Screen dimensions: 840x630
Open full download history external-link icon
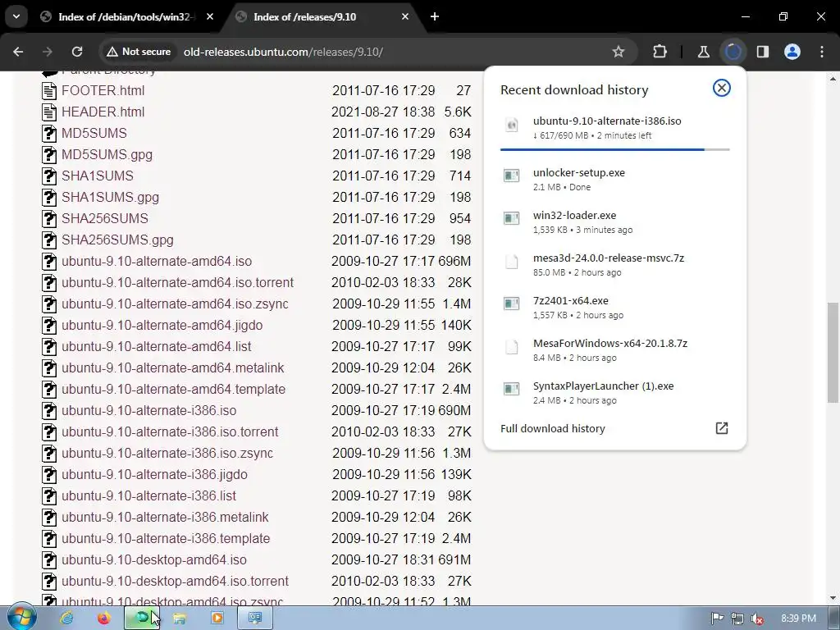point(722,428)
